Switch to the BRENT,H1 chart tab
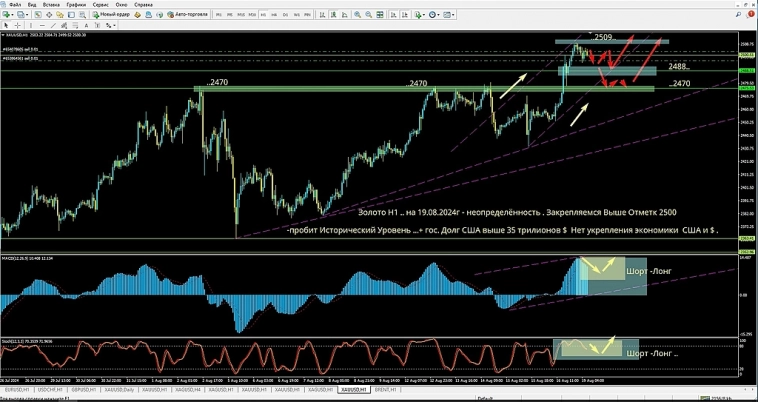758x402 pixels. (386, 389)
